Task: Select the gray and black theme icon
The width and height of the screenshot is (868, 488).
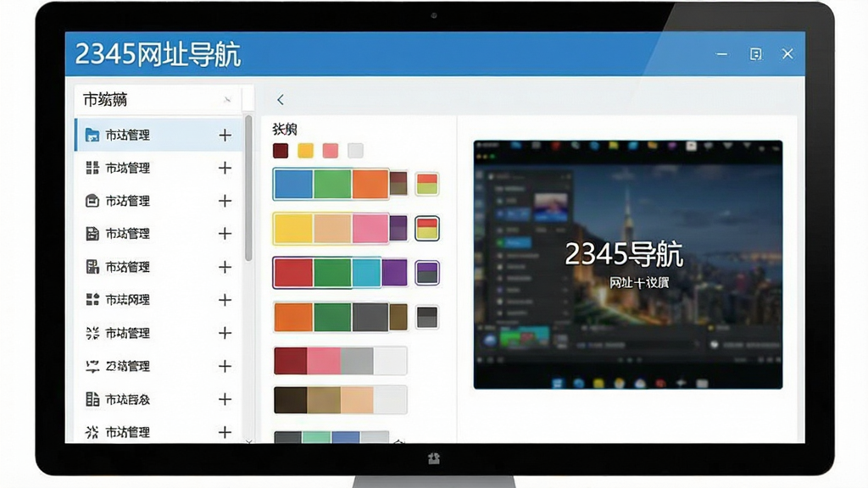Action: (427, 317)
